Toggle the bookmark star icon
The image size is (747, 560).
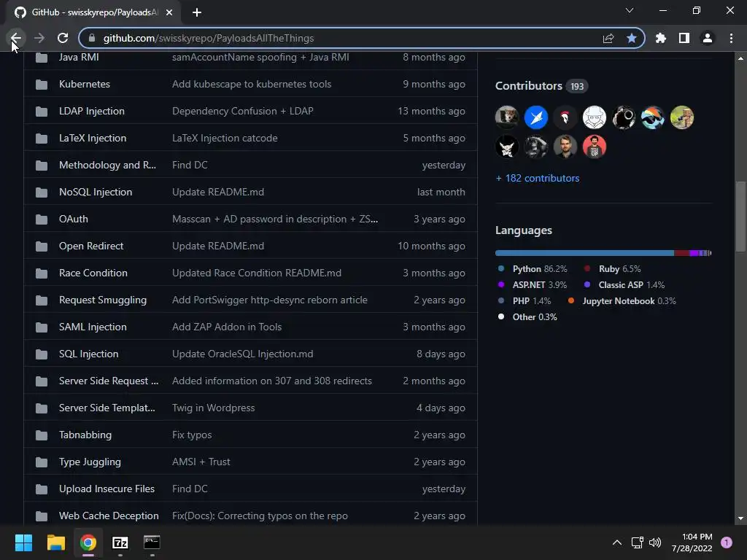pyautogui.click(x=632, y=38)
